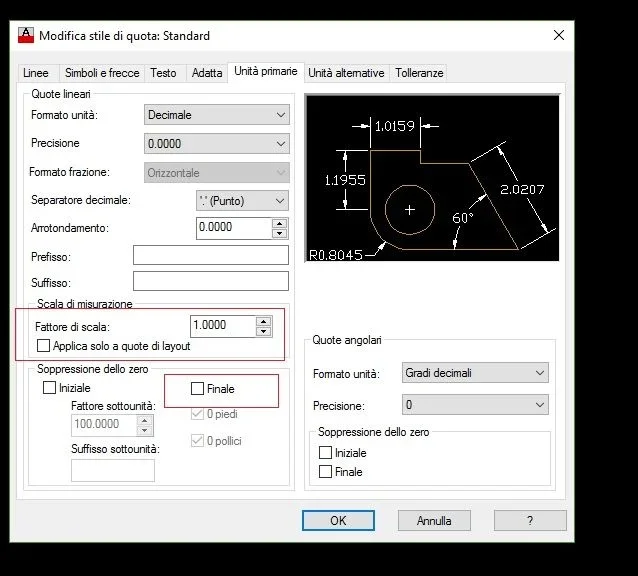
Task: Open the Formato unità Decimale dropdown
Action: click(x=217, y=115)
